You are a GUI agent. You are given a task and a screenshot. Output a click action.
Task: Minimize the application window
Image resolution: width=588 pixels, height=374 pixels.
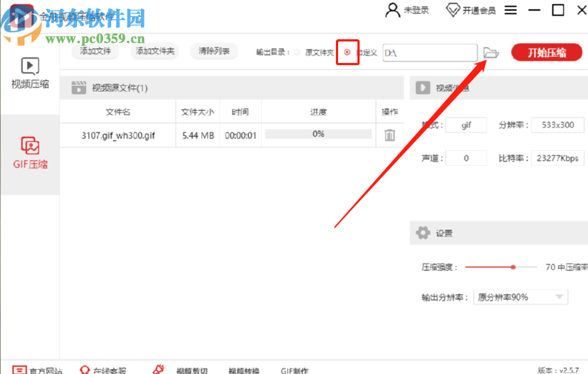coord(534,10)
